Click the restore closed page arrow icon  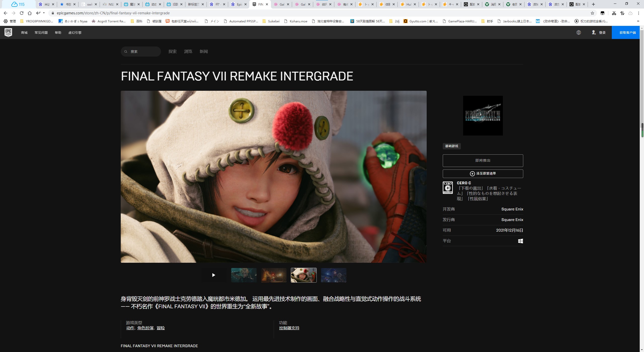38,13
